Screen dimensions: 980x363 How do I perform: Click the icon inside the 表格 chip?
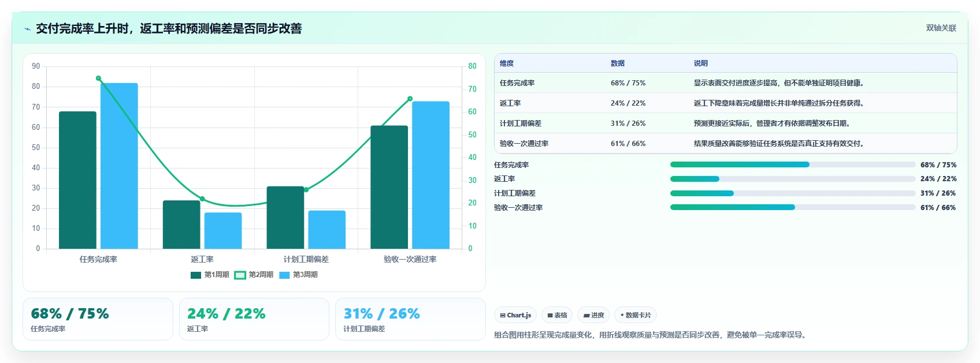[x=550, y=315]
